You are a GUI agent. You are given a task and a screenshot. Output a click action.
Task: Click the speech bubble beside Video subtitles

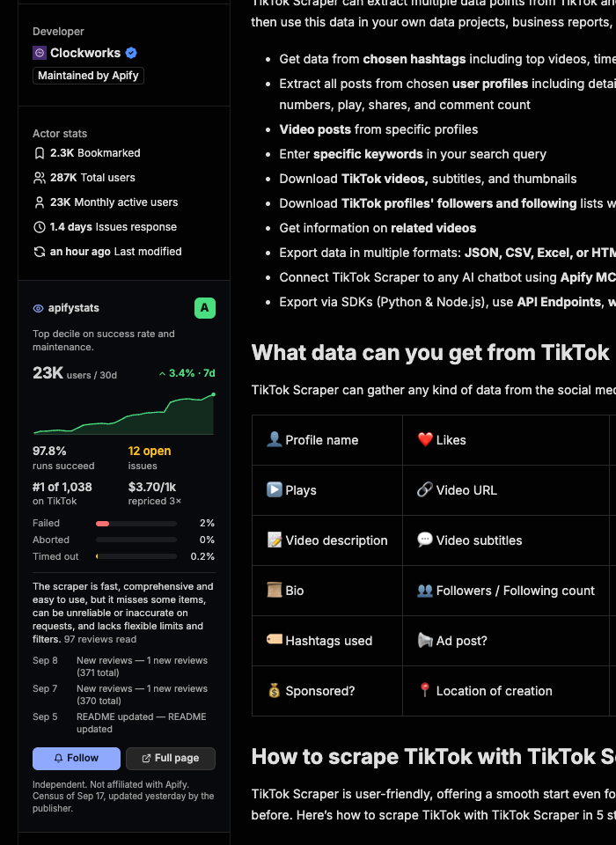click(x=425, y=540)
